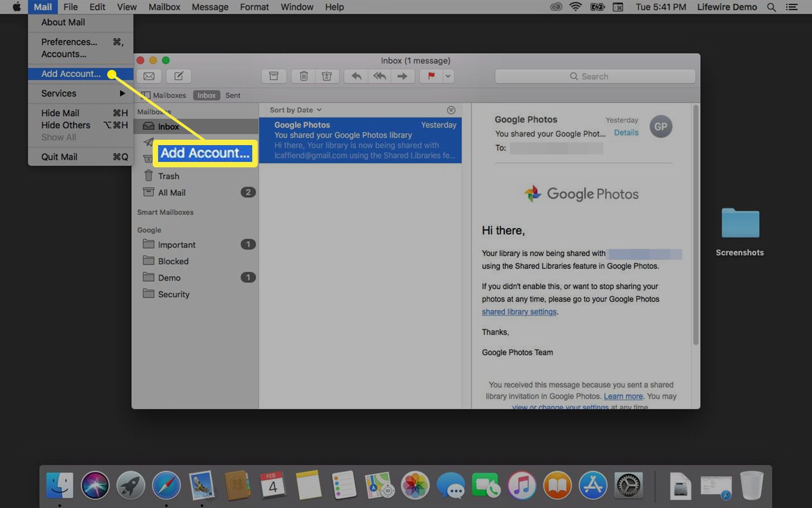Open the Format menu
Image resolution: width=812 pixels, height=508 pixels.
(x=254, y=7)
